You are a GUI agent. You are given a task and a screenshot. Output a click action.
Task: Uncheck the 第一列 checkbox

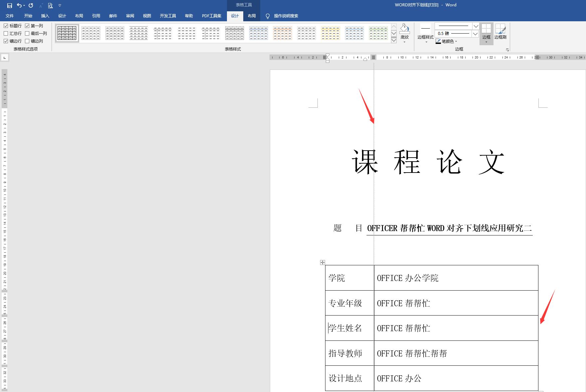click(x=27, y=26)
